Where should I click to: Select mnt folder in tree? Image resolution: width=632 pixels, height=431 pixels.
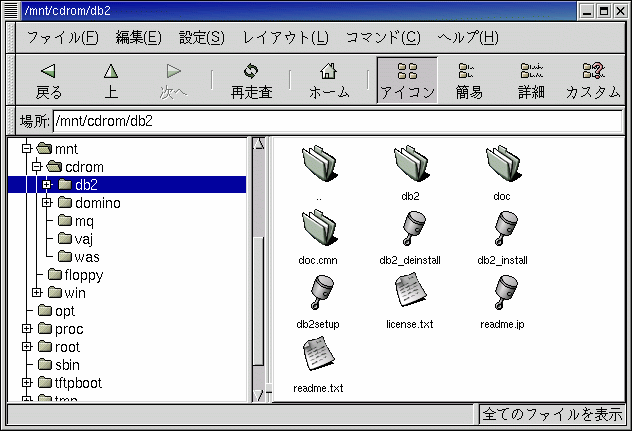57,149
